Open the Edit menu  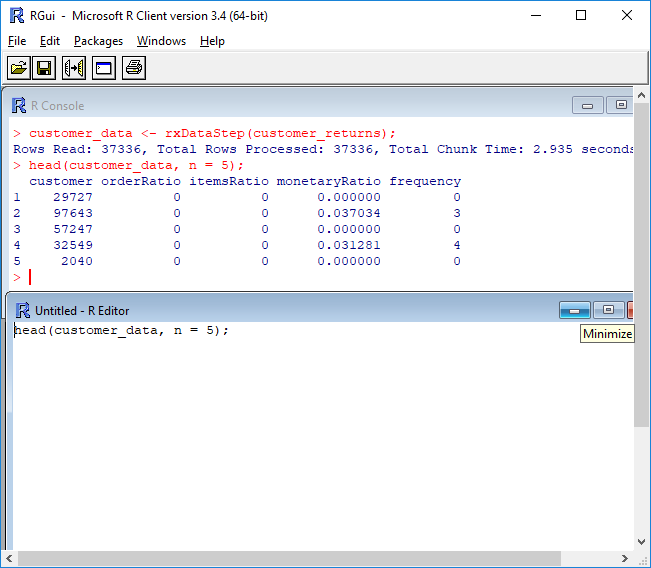[50, 41]
